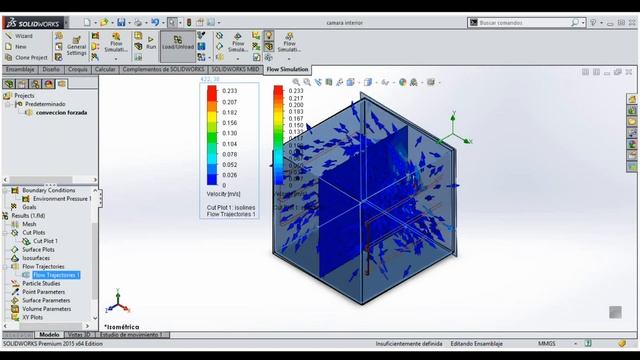Click the Open file icon
This screenshot has width=640, height=360.
click(104, 22)
